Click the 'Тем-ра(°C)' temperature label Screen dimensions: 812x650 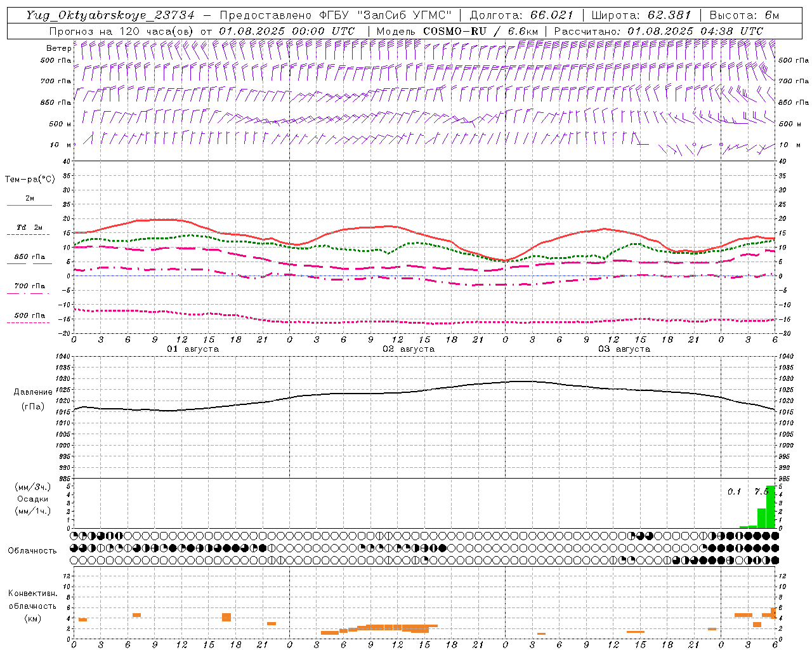[30, 180]
